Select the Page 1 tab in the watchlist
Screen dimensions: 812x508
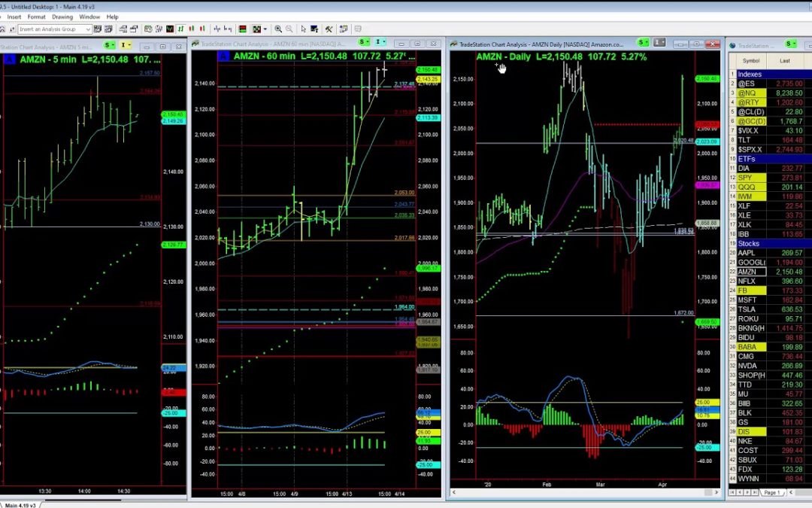click(x=771, y=492)
